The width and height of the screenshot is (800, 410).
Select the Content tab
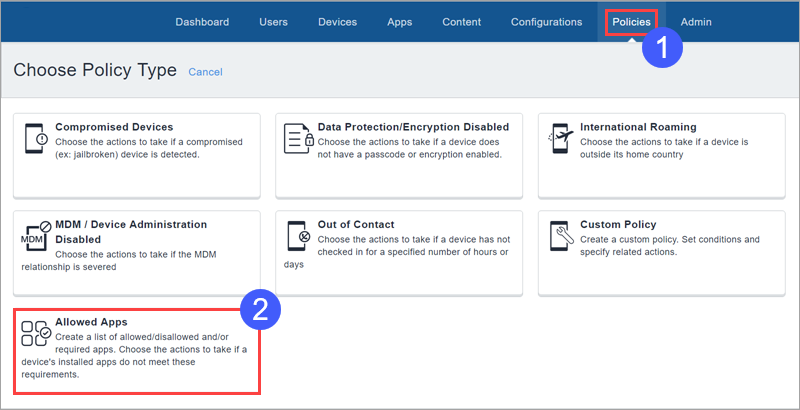pyautogui.click(x=461, y=22)
